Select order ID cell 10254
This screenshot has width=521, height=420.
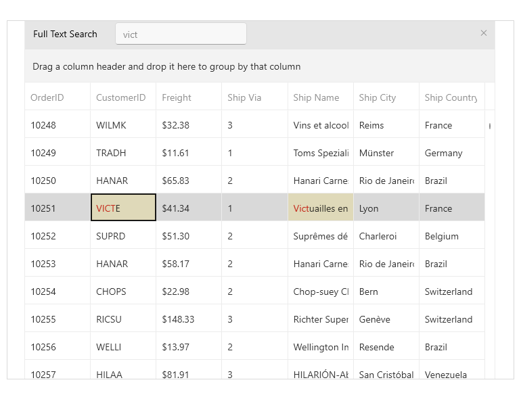tap(58, 291)
